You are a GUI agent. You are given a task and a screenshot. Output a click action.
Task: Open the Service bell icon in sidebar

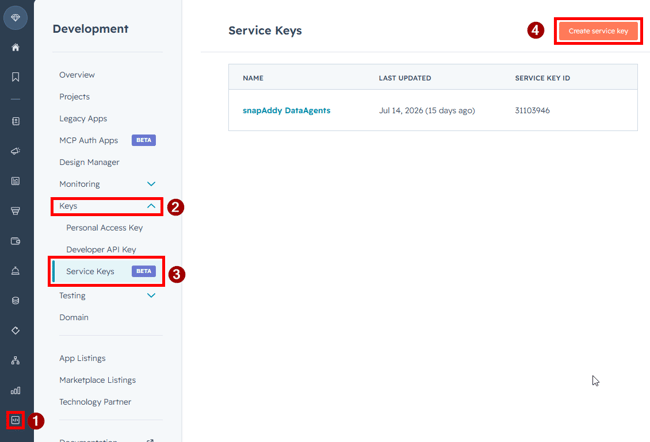click(x=15, y=271)
